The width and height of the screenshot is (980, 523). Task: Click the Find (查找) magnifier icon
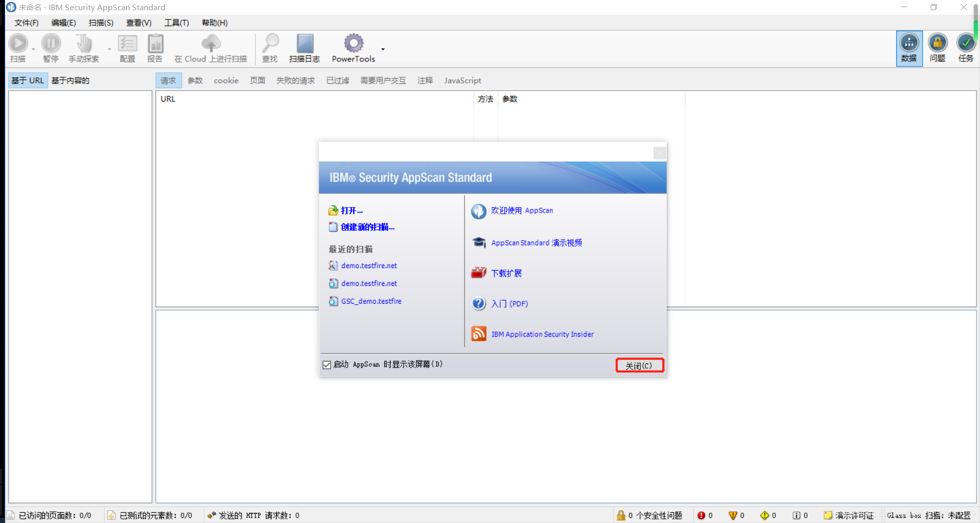click(270, 44)
